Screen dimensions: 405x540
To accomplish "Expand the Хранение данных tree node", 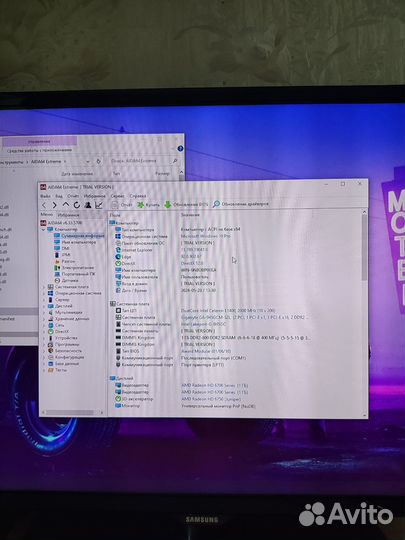I will point(44,319).
